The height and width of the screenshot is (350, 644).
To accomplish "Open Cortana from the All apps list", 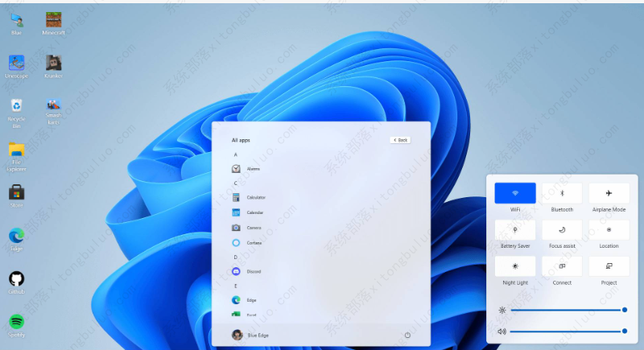I will click(237, 242).
